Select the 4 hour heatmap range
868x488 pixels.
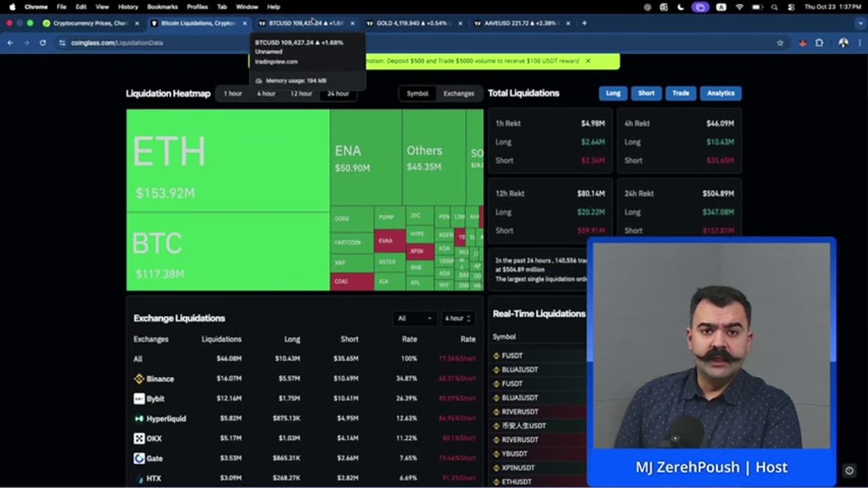point(266,94)
